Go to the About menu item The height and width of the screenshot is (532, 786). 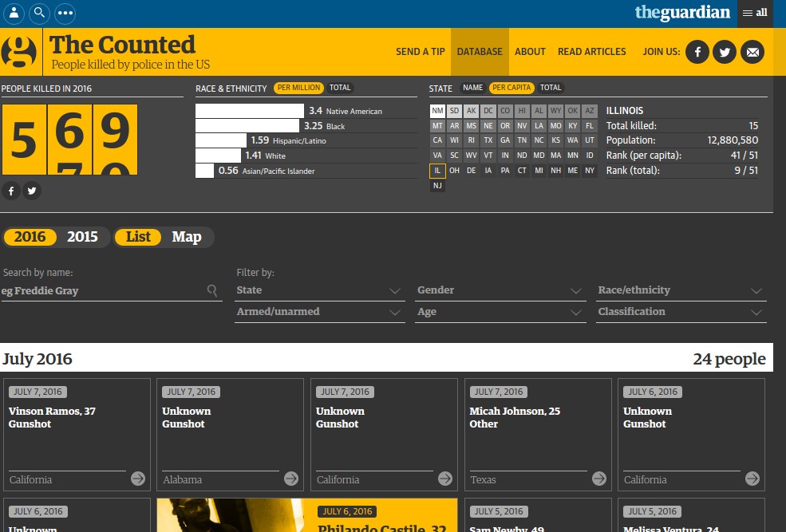pyautogui.click(x=530, y=52)
